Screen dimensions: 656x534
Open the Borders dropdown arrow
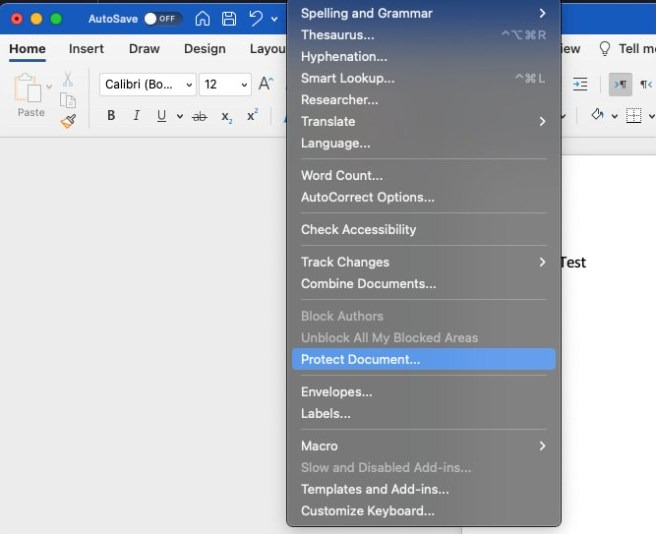pyautogui.click(x=651, y=116)
